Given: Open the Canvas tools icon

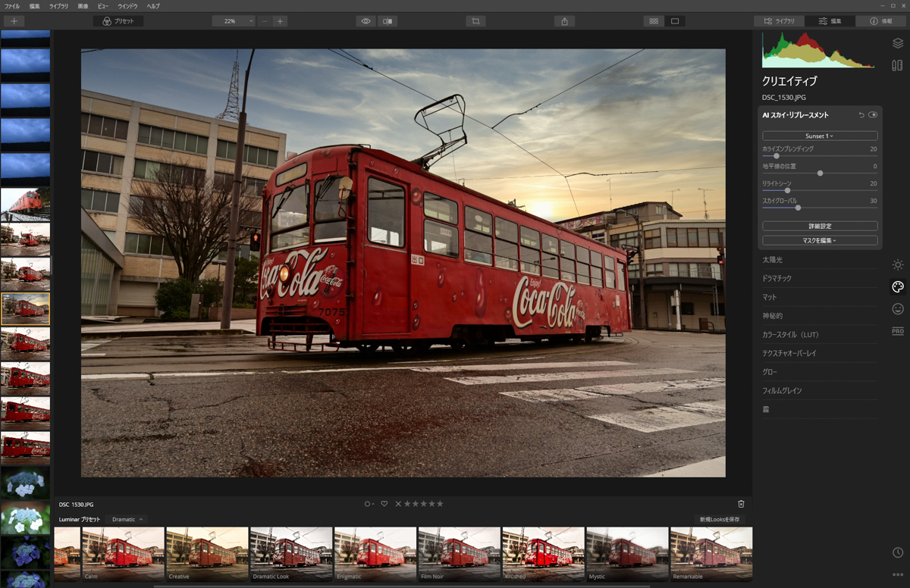Looking at the screenshot, I should (x=898, y=66).
